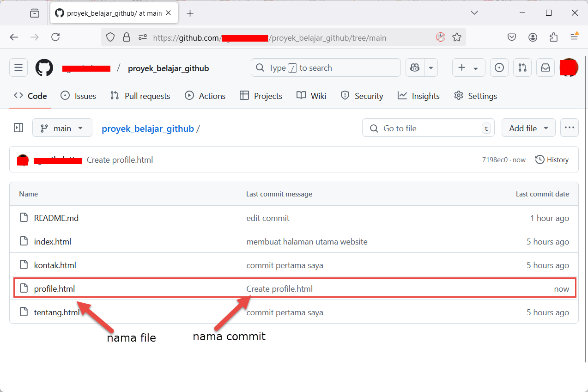This screenshot has width=588, height=392.
Task: Open the Copilot chat icon
Action: click(x=415, y=68)
